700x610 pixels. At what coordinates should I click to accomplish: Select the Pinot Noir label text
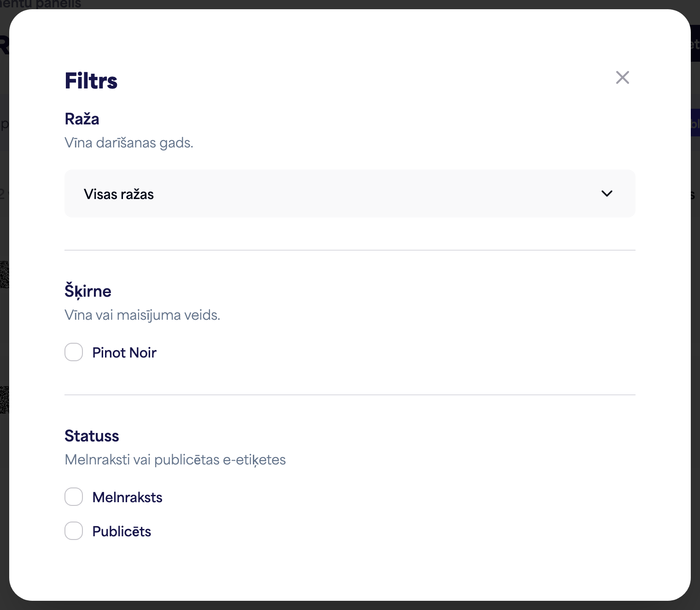coord(124,352)
